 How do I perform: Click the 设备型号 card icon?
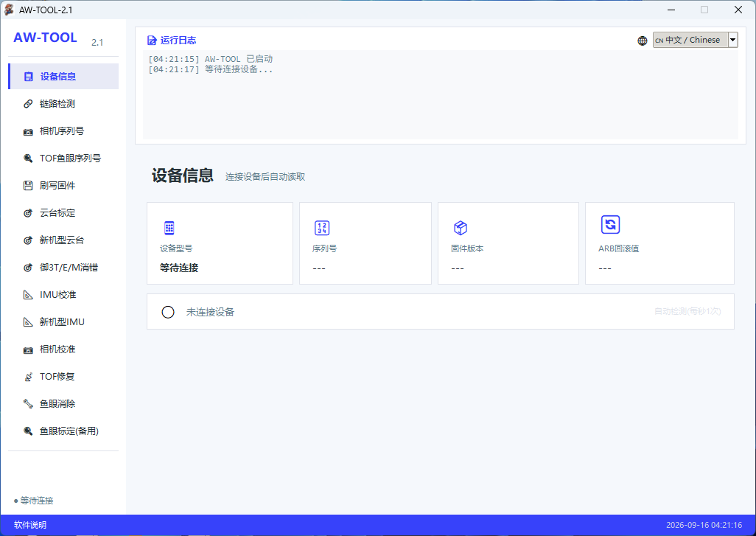tap(169, 228)
